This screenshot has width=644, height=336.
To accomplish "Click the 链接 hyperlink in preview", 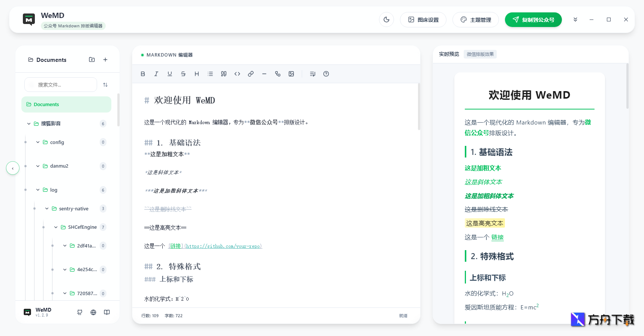I will 497,237.
